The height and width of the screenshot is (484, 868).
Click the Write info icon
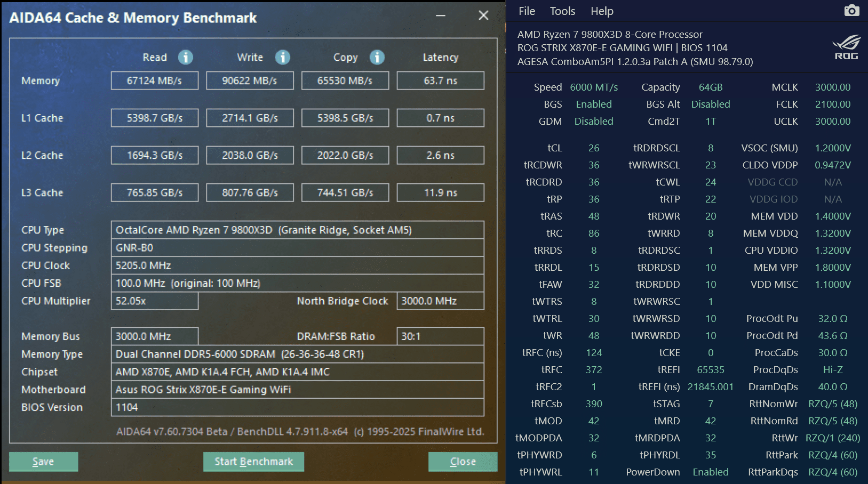[283, 57]
